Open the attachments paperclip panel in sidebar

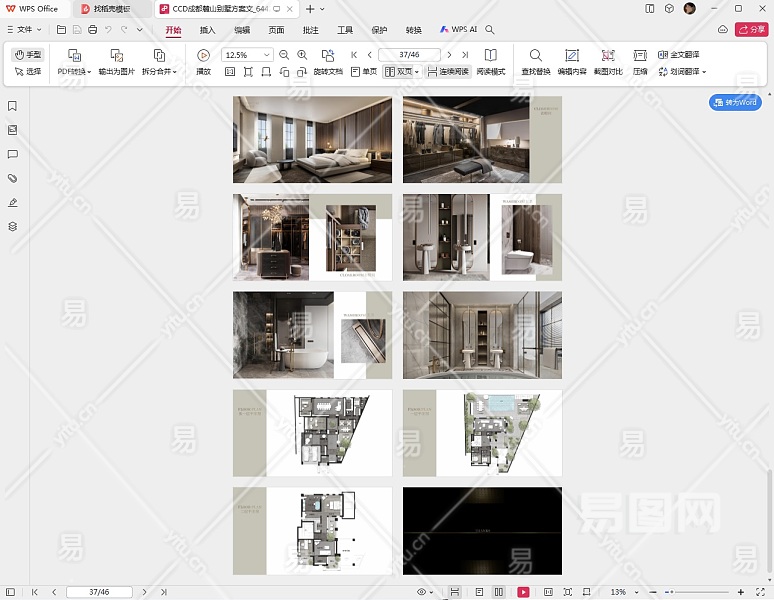[13, 178]
